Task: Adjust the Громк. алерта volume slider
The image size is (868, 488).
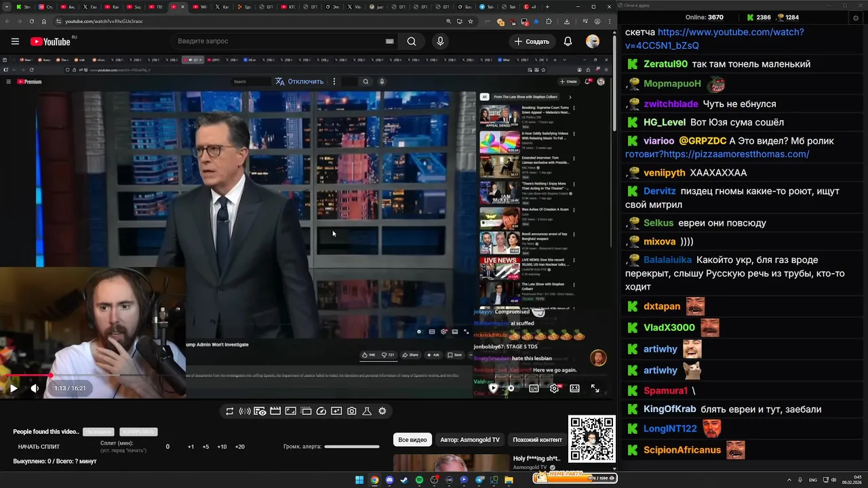Action: point(352,447)
